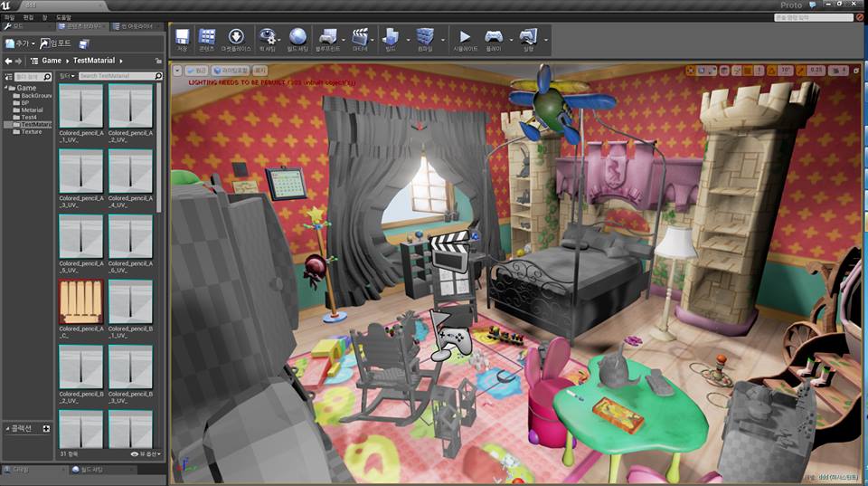Open the File menu
The image size is (868, 486).
(x=9, y=18)
